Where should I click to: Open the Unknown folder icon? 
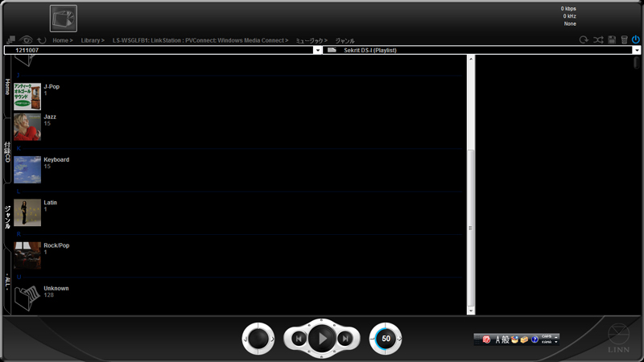click(27, 298)
